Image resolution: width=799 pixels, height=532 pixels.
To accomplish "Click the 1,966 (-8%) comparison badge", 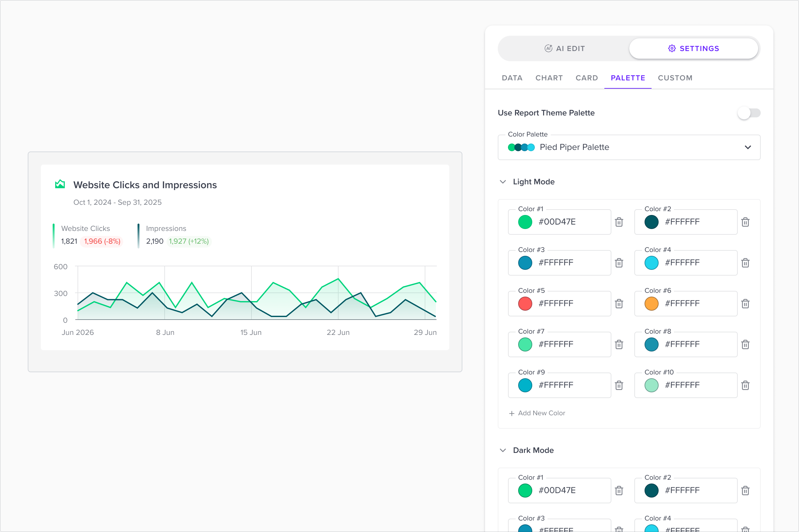I will 102,241.
